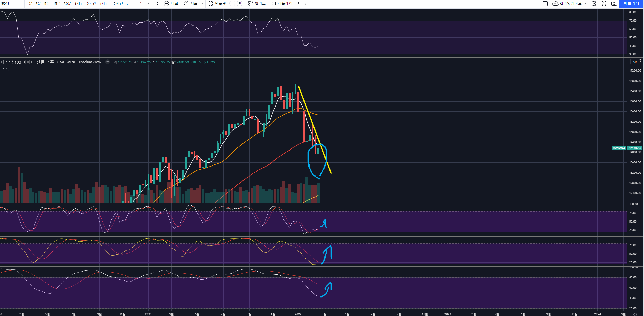Click the NQ1! symbol search field
Viewport: 644px width, 316px height.
coord(5,3)
